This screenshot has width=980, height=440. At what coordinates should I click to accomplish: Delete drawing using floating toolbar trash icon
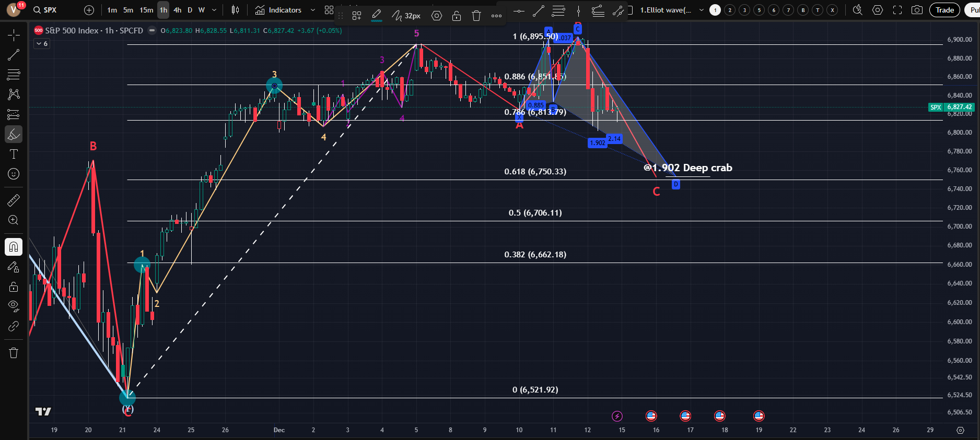476,16
